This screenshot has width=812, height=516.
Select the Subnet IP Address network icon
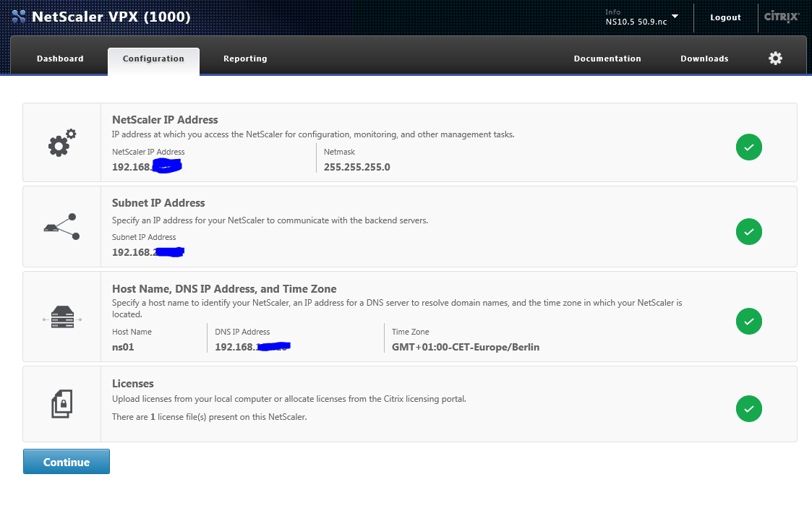[x=61, y=227]
